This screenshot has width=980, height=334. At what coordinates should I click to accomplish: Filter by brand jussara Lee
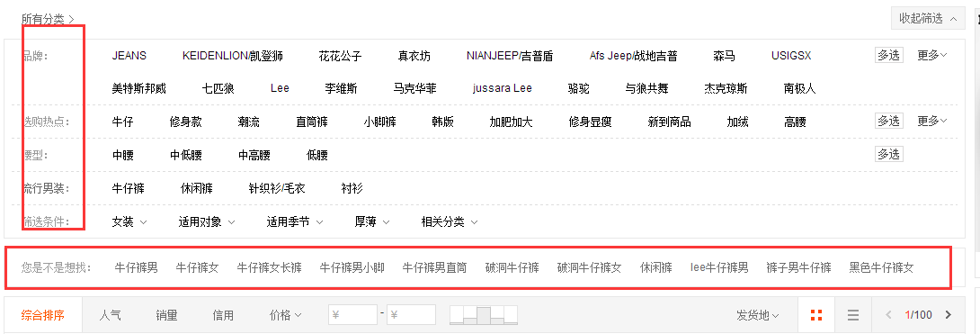(503, 88)
